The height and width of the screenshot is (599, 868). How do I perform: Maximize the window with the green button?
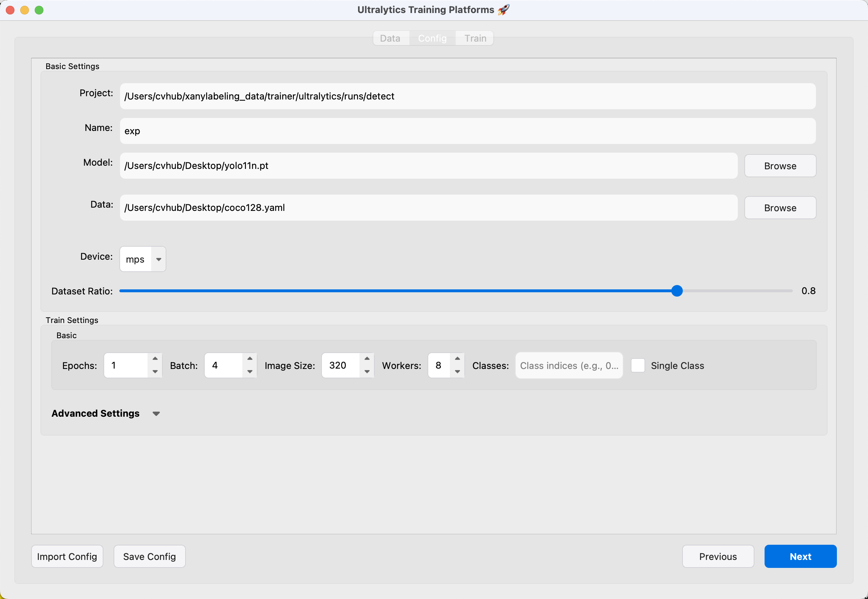click(x=39, y=10)
